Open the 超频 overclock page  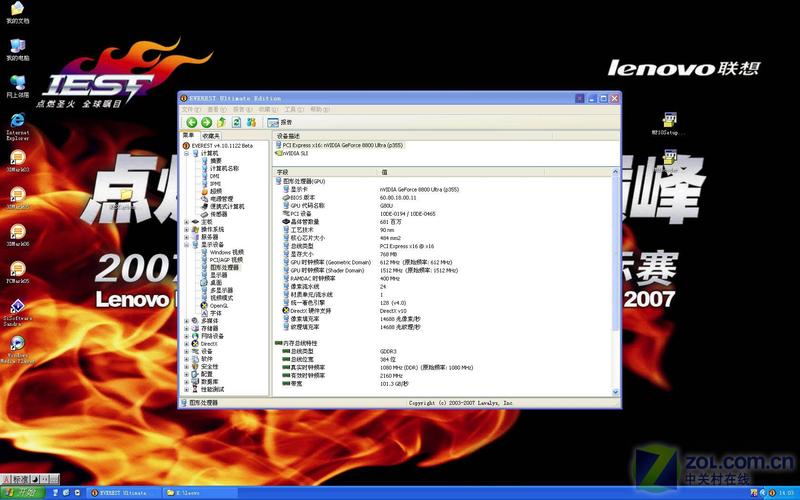point(216,191)
